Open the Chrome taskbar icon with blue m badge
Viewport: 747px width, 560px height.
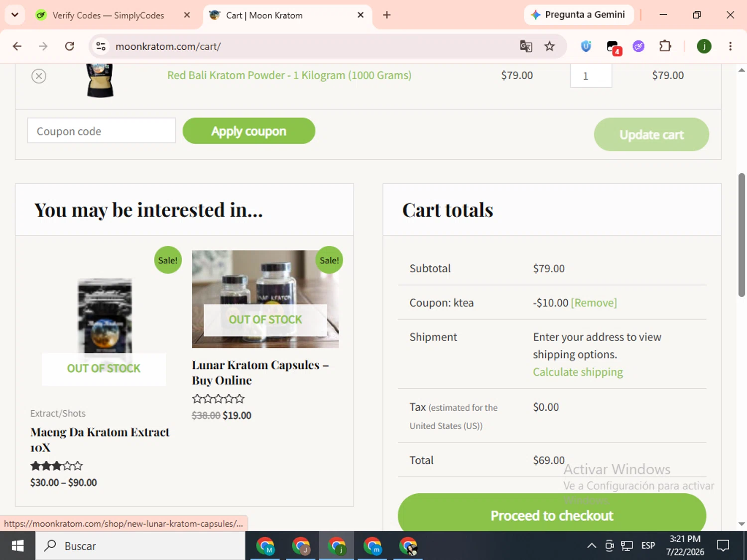click(373, 546)
